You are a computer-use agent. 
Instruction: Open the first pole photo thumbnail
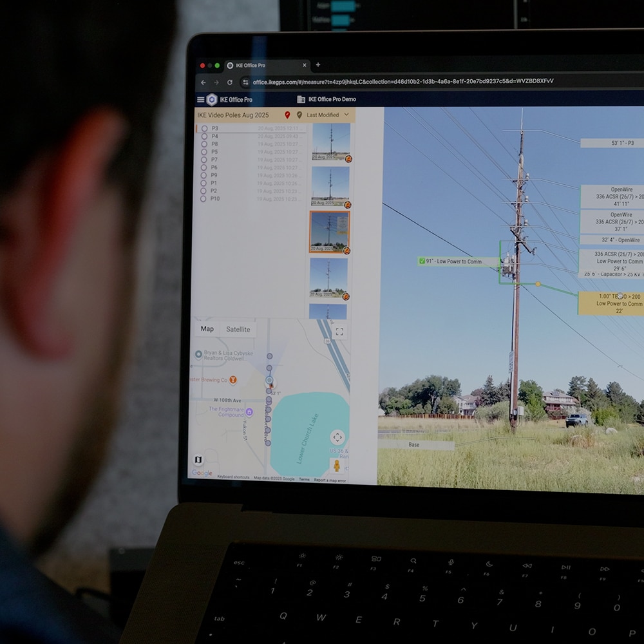coord(332,142)
